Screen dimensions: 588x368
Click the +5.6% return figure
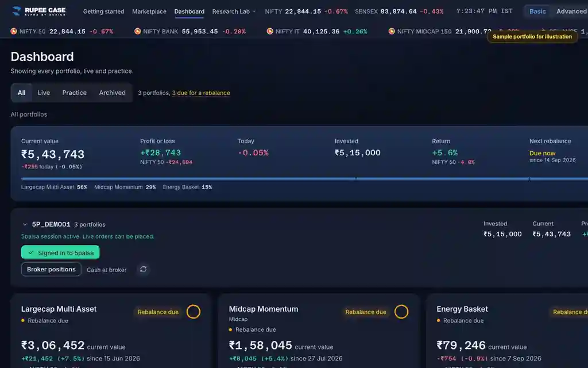tap(445, 152)
